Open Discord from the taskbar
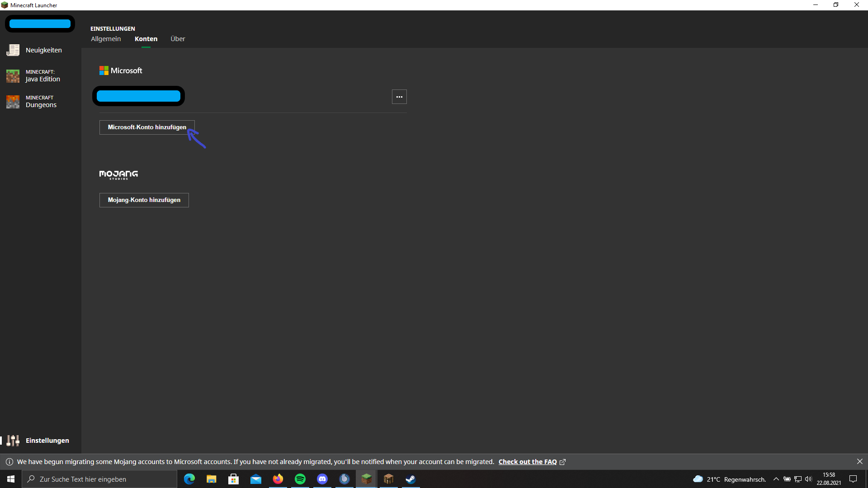This screenshot has height=488, width=868. 322,479
